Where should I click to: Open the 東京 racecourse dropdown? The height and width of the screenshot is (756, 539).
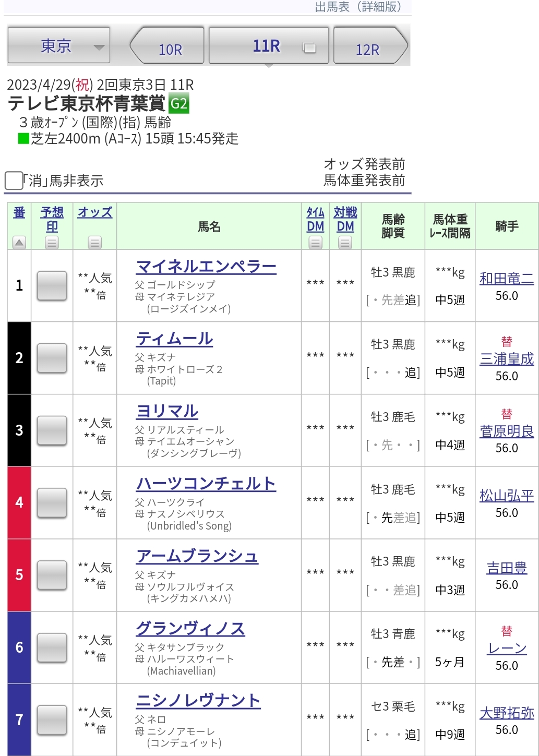pos(58,45)
